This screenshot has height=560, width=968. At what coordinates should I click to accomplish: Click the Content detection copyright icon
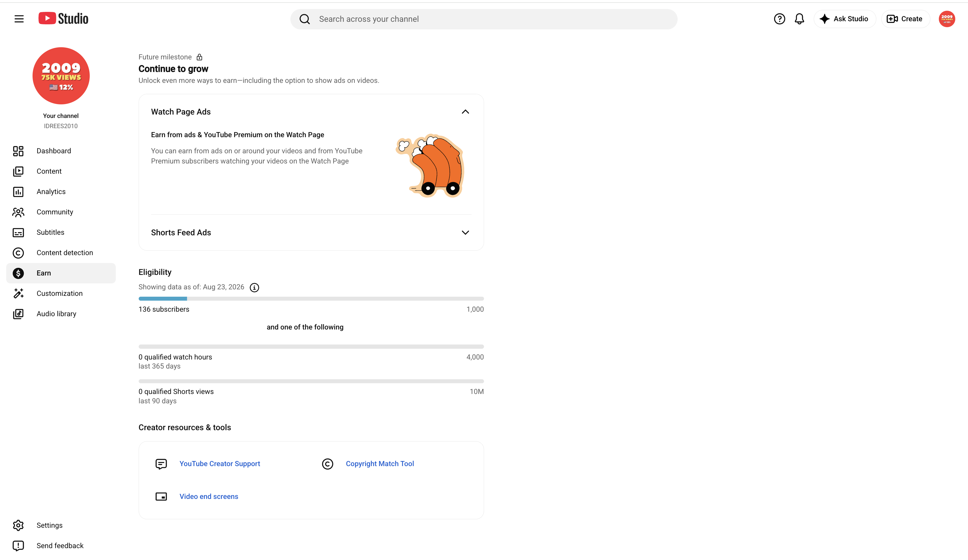[x=18, y=253]
